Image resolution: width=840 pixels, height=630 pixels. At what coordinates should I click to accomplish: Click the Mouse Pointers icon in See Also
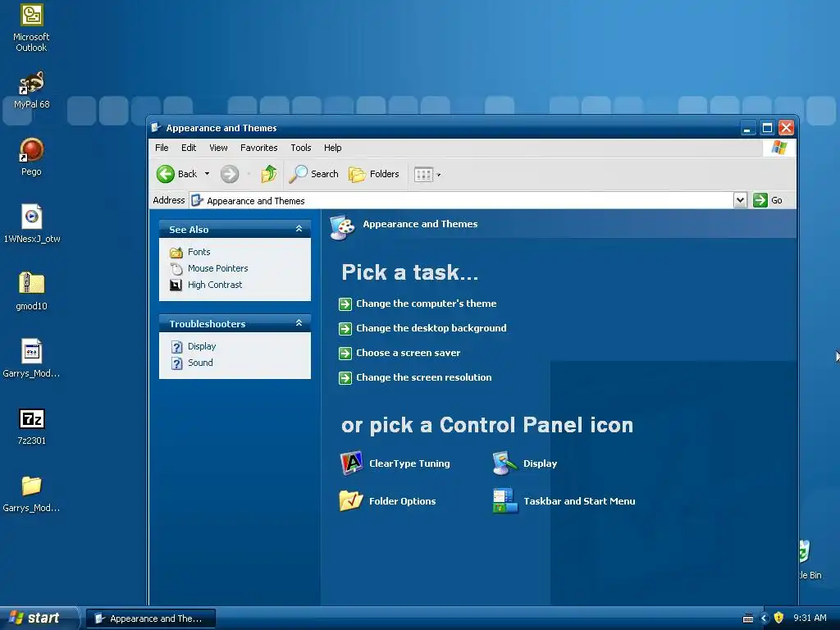coord(176,268)
